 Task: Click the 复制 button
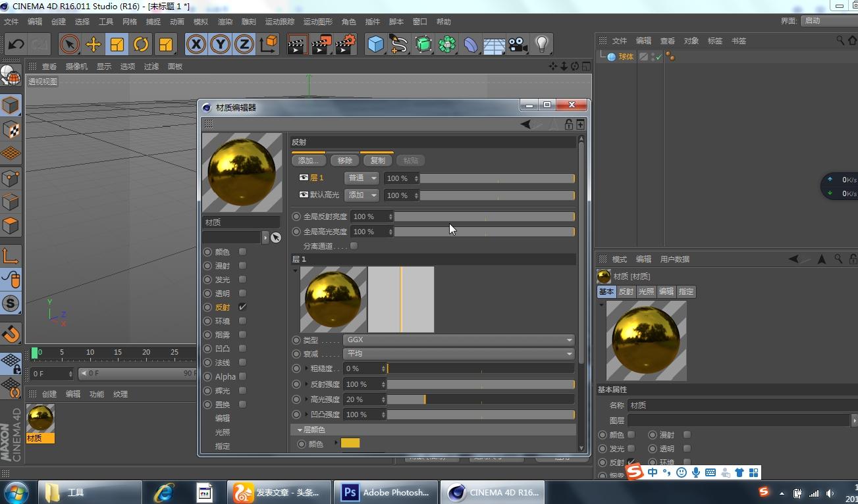pos(377,161)
